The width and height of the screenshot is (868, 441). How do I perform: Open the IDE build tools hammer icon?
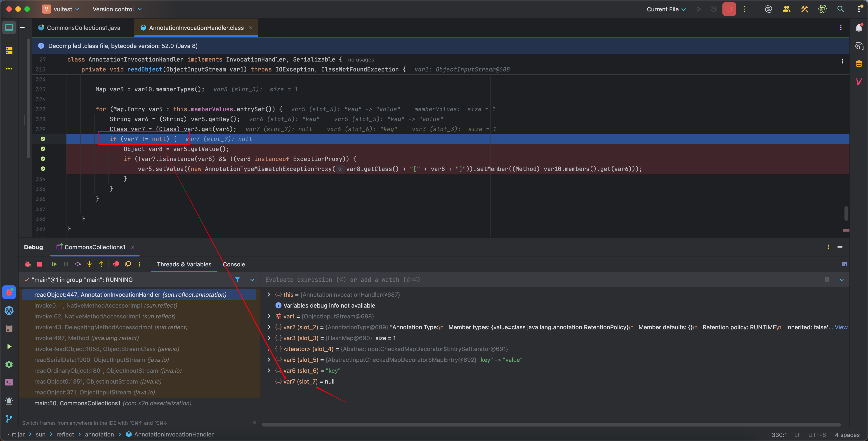tap(804, 9)
